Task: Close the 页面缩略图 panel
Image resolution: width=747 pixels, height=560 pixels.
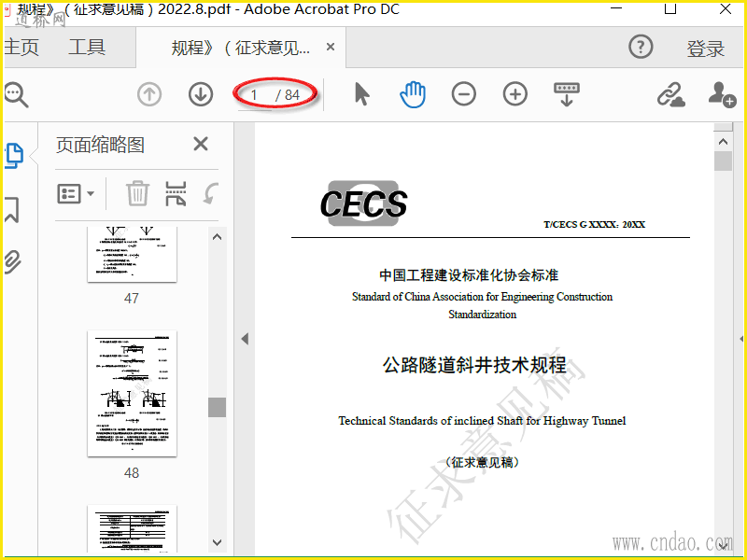Action: click(201, 144)
